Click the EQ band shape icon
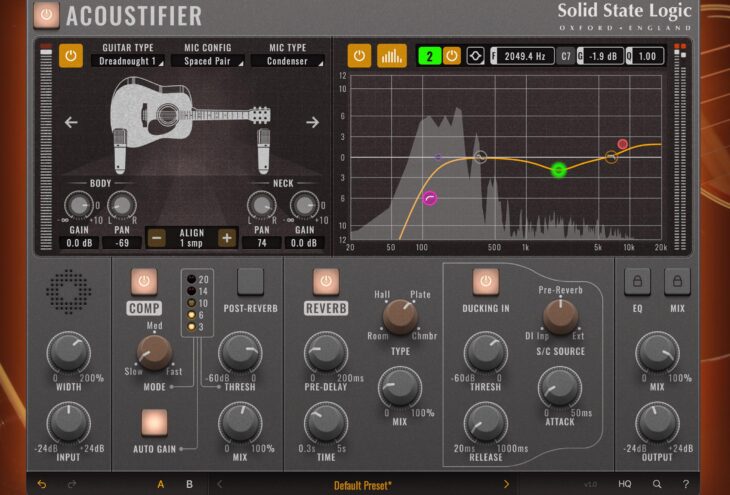The image size is (730, 495). 475,56
